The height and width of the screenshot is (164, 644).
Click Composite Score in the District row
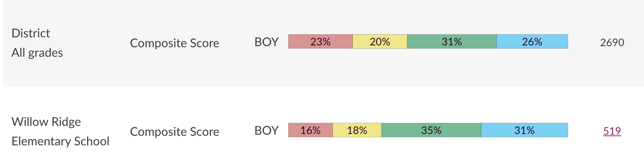[x=175, y=43]
